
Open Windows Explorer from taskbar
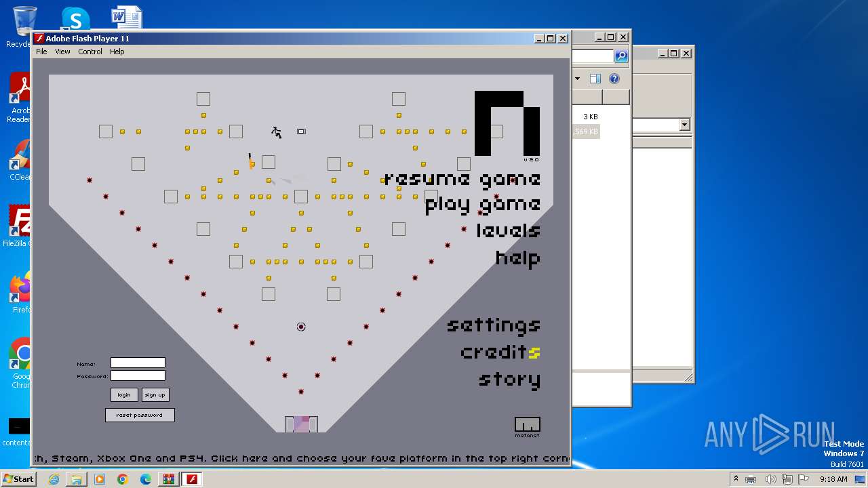[x=77, y=479]
